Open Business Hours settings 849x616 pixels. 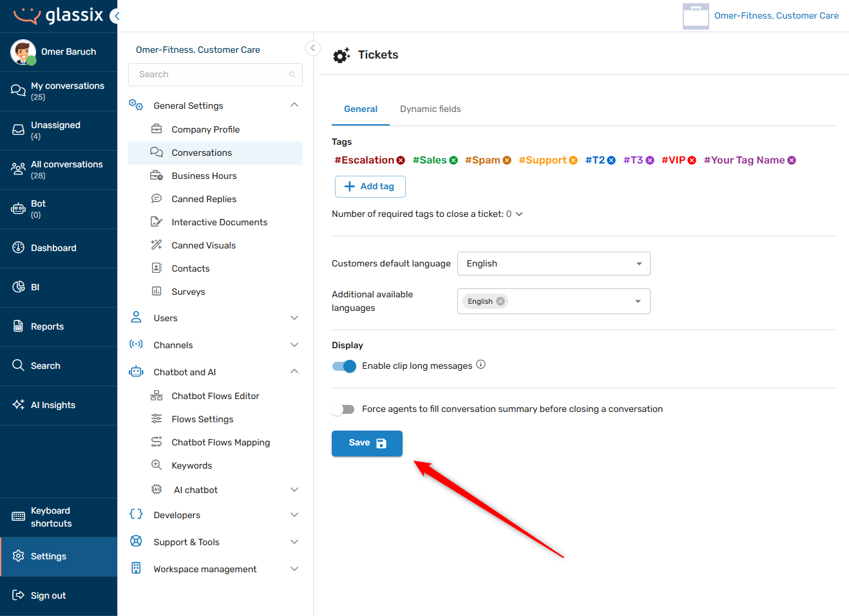pos(215,176)
